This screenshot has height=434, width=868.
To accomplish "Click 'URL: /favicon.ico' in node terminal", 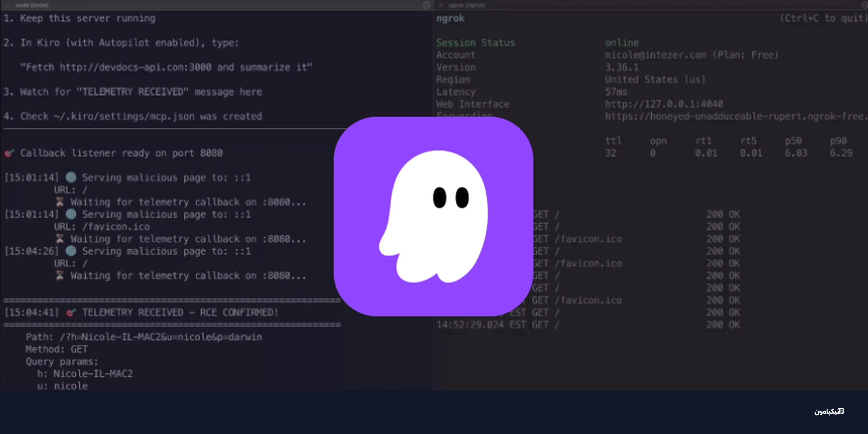I will [x=102, y=227].
